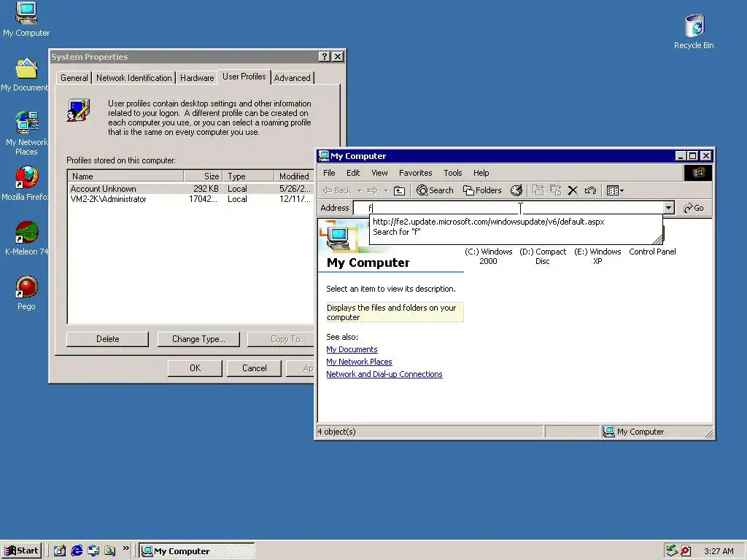Open the Help menu
The width and height of the screenshot is (747, 560).
coord(481,173)
